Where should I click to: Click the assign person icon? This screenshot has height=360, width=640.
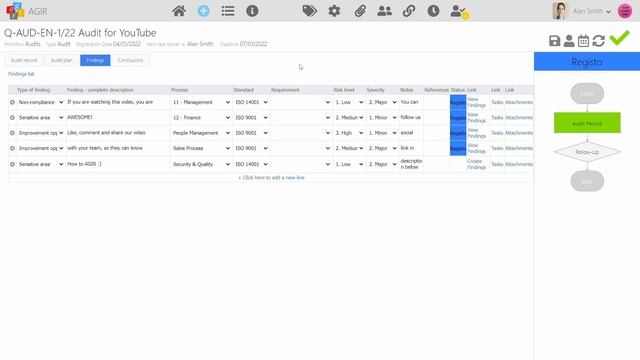[569, 41]
